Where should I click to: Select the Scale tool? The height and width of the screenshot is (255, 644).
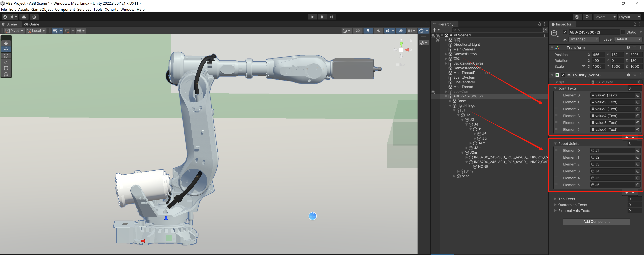(6, 62)
